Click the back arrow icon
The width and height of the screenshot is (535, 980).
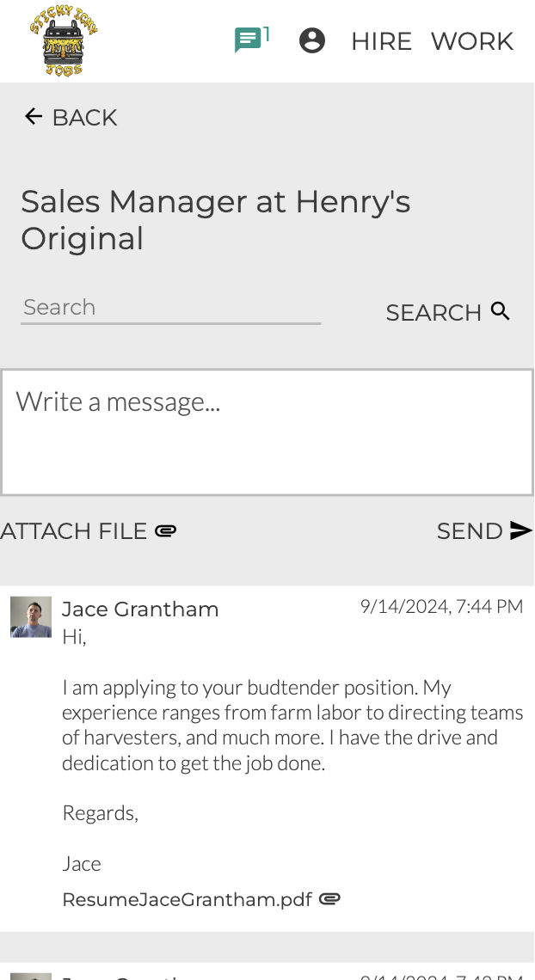34,117
